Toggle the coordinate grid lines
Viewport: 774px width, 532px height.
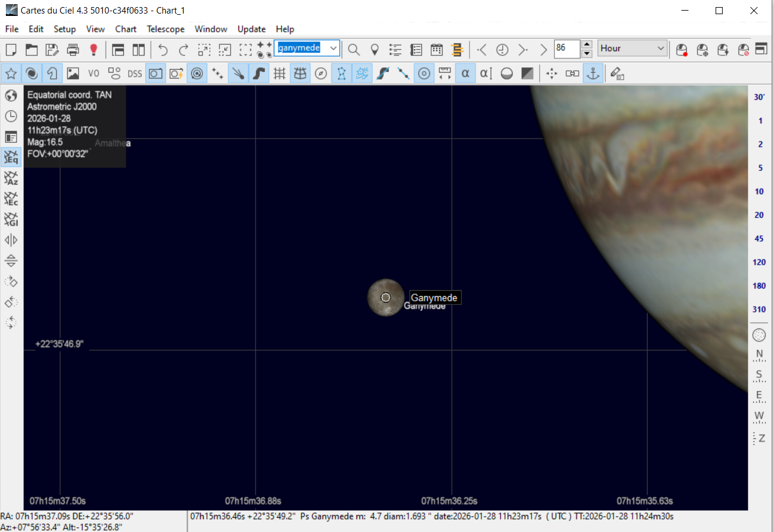280,73
